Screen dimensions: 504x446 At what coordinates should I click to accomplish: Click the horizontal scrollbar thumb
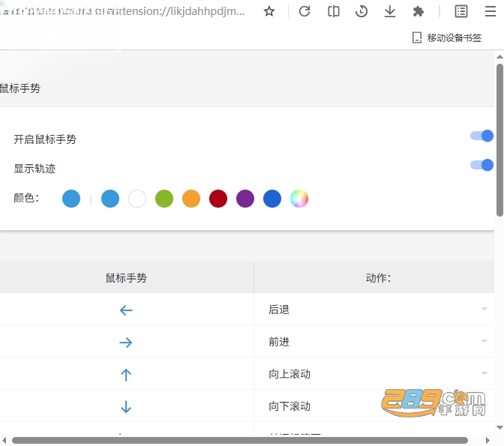point(240,440)
